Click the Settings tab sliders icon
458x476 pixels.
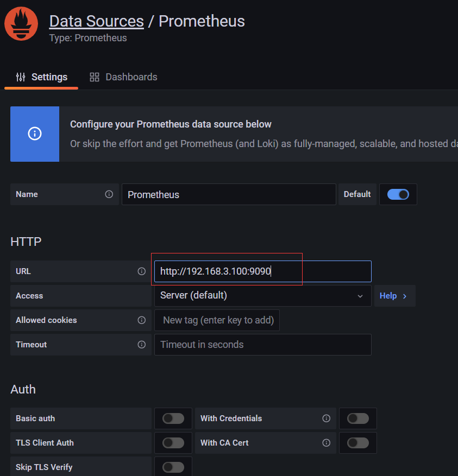21,77
